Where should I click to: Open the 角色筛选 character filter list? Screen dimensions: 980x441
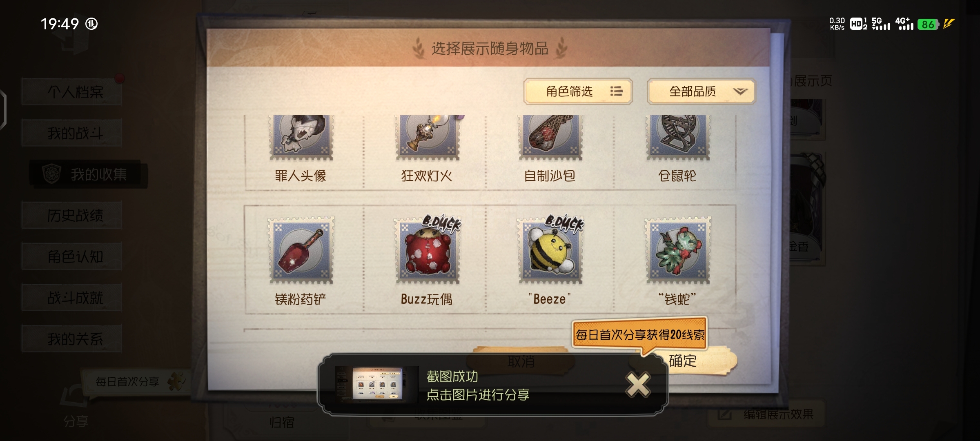pyautogui.click(x=578, y=91)
